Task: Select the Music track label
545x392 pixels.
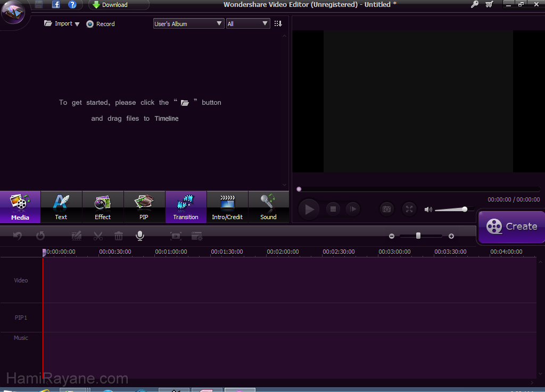Action: (x=21, y=338)
